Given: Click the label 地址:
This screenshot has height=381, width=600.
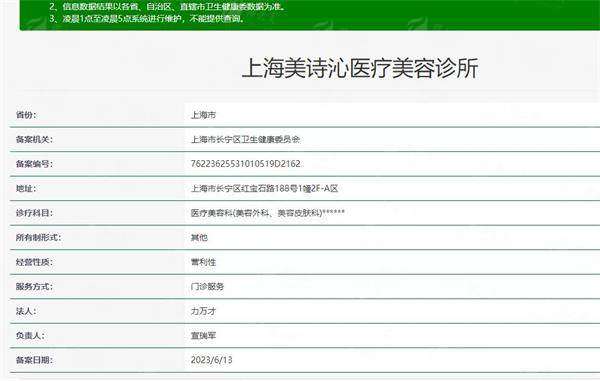Looking at the screenshot, I should pyautogui.click(x=26, y=189).
